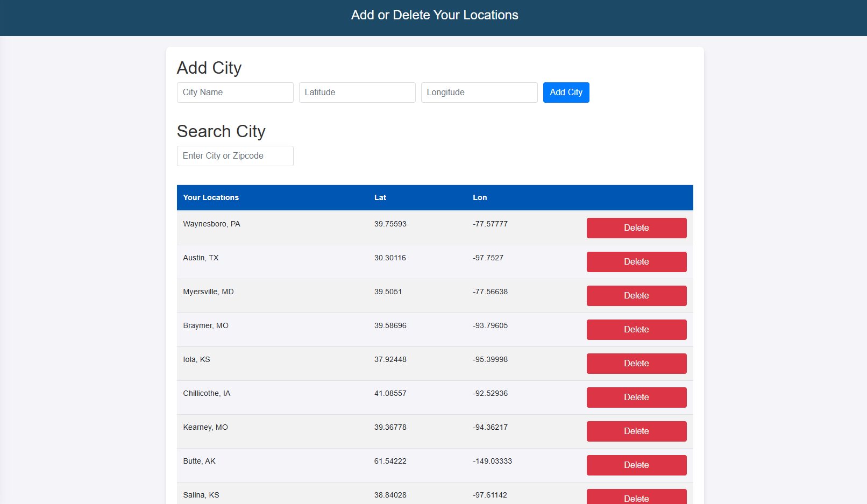The width and height of the screenshot is (867, 504).
Task: Delete the Salina, KS location
Action: [x=636, y=497]
